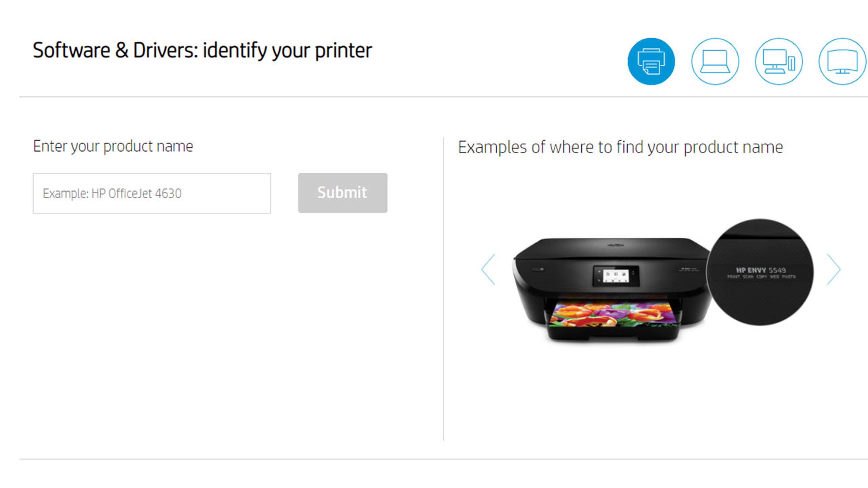Focus the product name input field

tap(152, 193)
